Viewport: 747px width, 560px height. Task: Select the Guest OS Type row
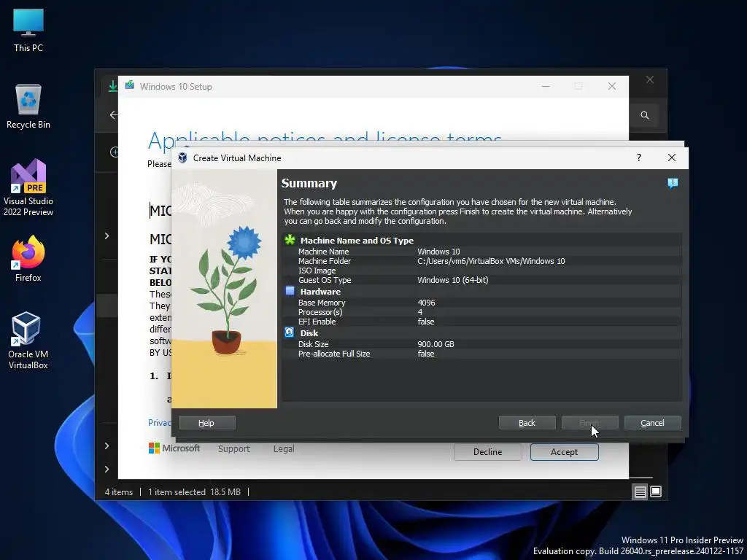481,280
